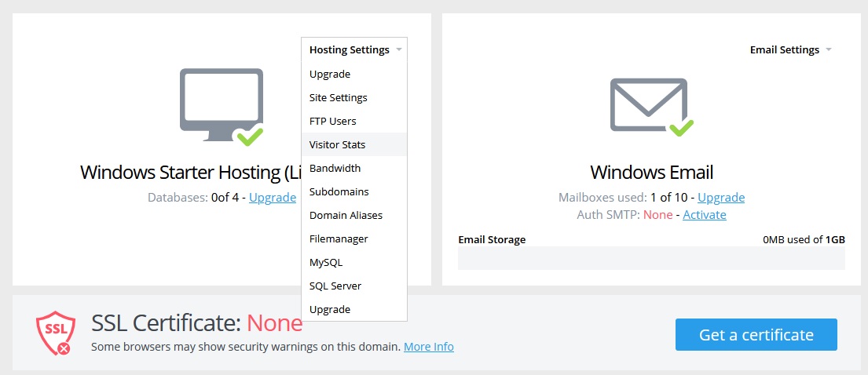Select Domain Aliases menu entry
Viewport: 868px width, 375px height.
[x=354, y=215]
